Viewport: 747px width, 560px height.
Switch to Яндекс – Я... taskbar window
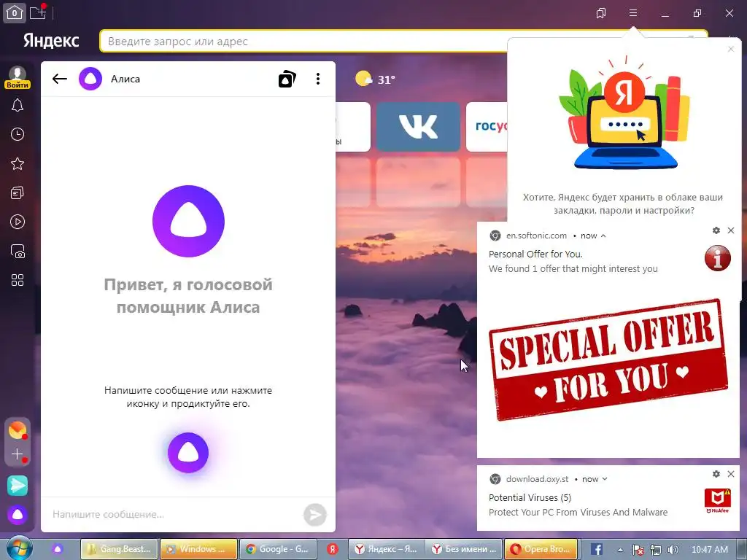tap(387, 549)
